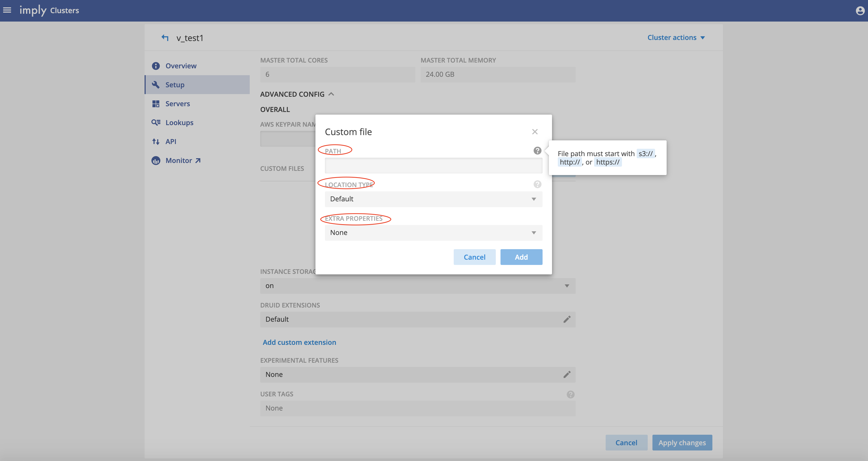Viewport: 868px width, 461px height.
Task: Close the Custom file dialog
Action: (535, 132)
